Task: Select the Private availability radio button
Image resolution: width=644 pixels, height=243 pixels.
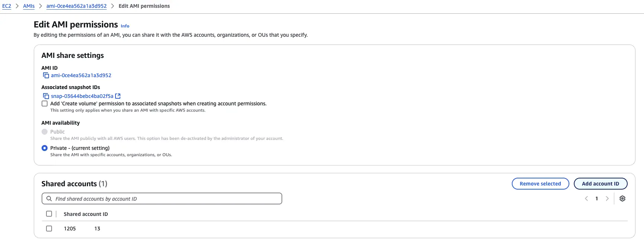Action: pyautogui.click(x=45, y=148)
